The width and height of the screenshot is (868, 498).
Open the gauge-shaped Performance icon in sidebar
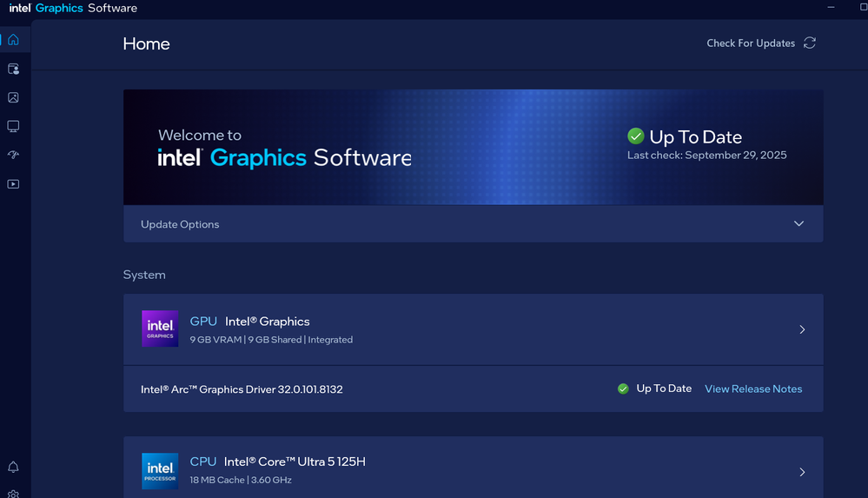click(13, 156)
